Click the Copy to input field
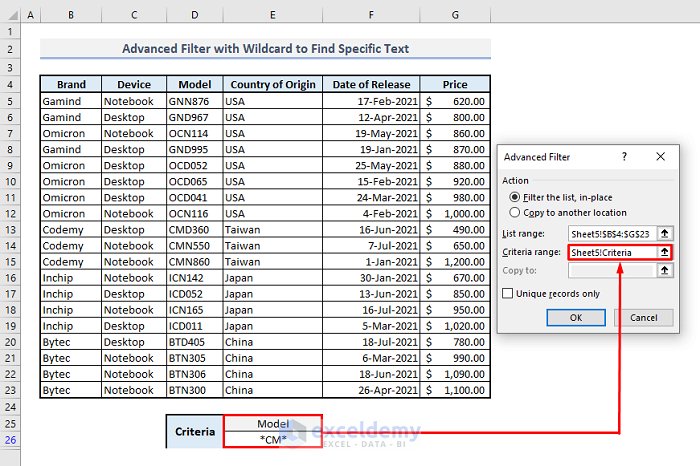Viewport: 700px width, 466px height. 612,270
